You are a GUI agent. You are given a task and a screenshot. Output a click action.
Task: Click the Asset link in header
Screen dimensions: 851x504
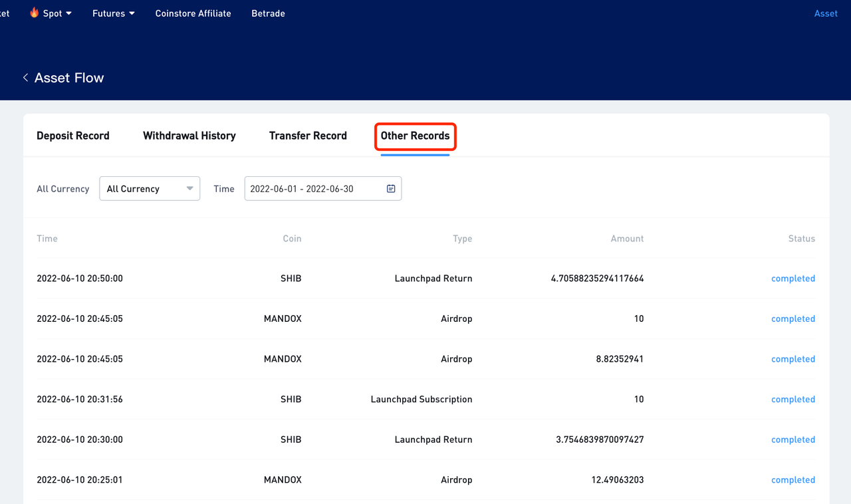[826, 13]
